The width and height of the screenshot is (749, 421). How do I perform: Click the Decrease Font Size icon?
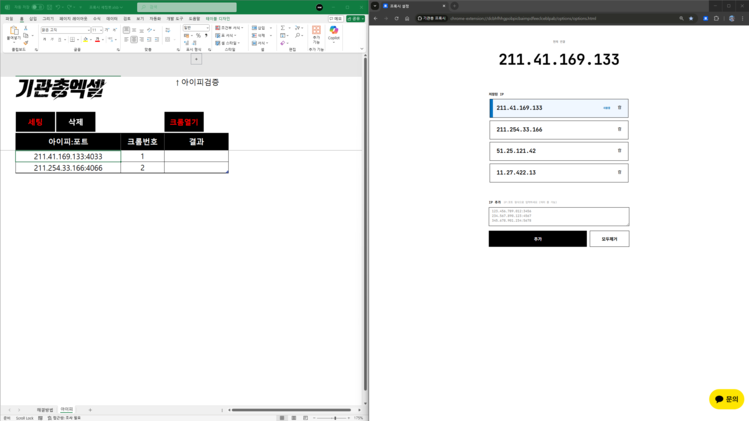[x=115, y=30]
